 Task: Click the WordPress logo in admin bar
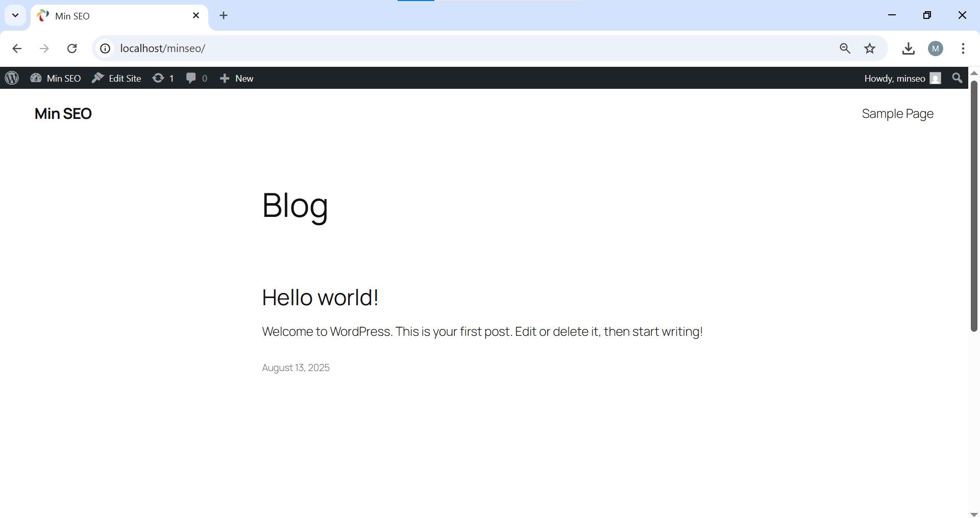coord(12,78)
